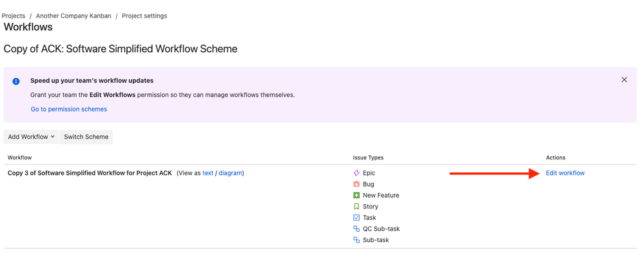Open Project settings breadcrumb
The height and width of the screenshot is (257, 644).
[144, 16]
